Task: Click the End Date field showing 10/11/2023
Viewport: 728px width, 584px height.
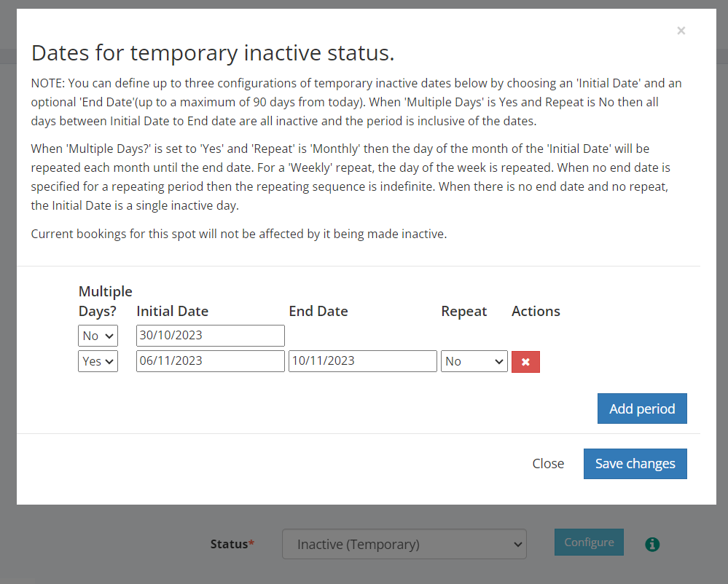Action: 362,360
